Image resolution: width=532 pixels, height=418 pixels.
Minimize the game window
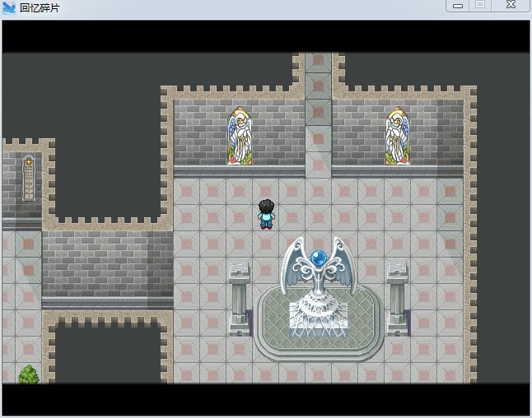457,6
